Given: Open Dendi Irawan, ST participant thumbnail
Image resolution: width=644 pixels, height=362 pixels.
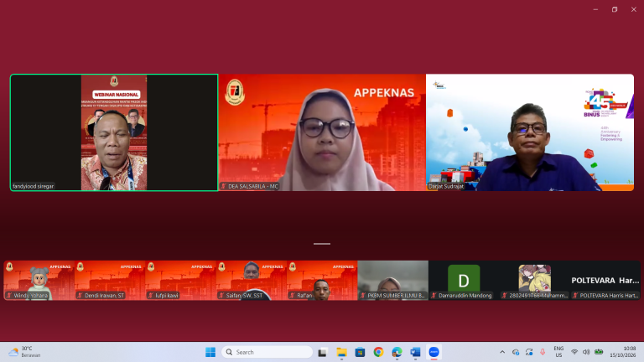Looking at the screenshot, I should (110, 281).
